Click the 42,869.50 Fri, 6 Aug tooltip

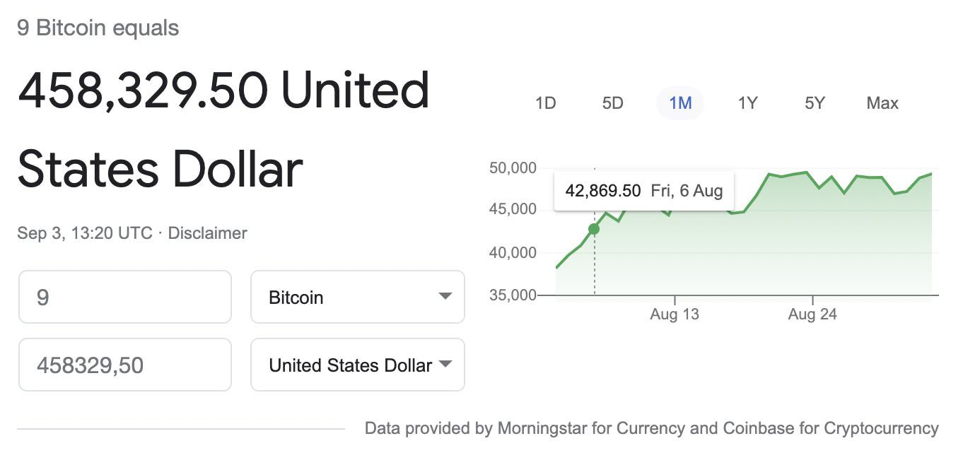(x=643, y=191)
